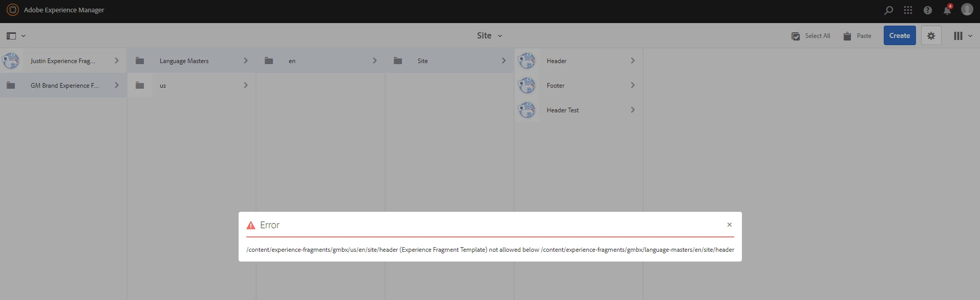Select the Site folder icon in column
Image resolution: width=980 pixels, height=300 pixels.
tap(398, 61)
